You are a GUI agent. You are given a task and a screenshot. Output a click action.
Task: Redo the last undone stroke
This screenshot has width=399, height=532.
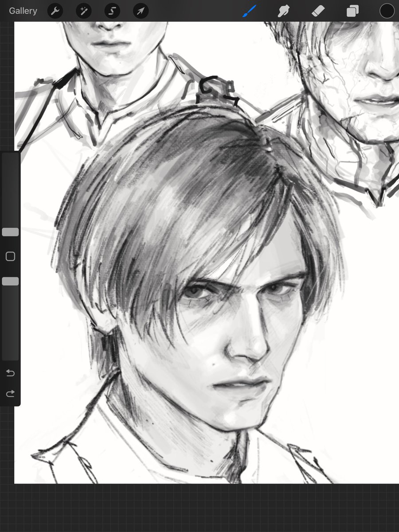10,393
